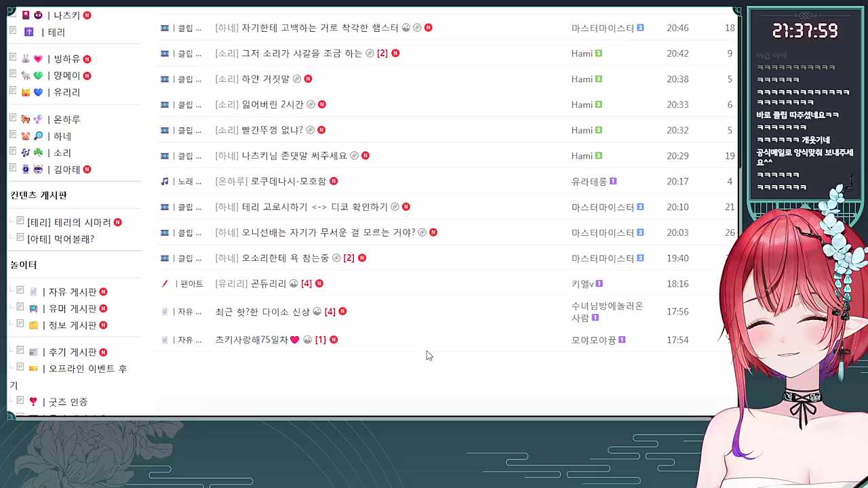This screenshot has width=868, height=488.
Task: Open post 나츠키님 존댓말 써주세요
Action: coord(294,156)
